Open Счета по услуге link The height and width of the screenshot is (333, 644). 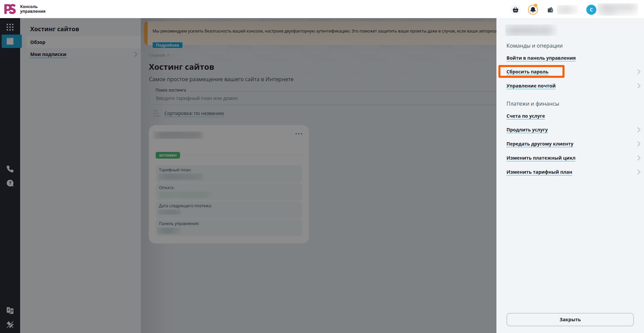pos(526,116)
